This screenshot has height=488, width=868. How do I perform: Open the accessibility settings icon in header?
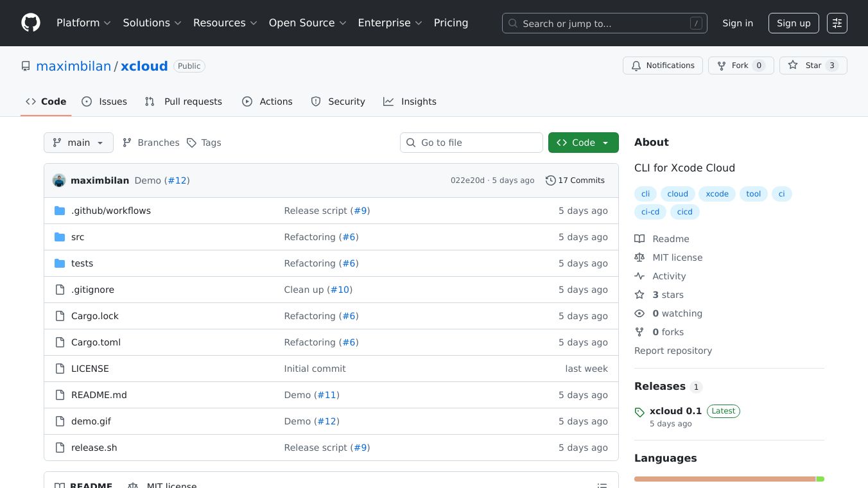(837, 23)
